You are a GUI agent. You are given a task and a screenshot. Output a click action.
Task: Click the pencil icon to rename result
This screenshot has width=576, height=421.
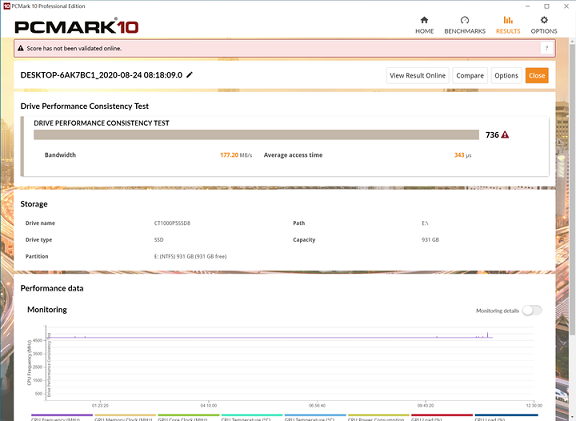coord(190,75)
